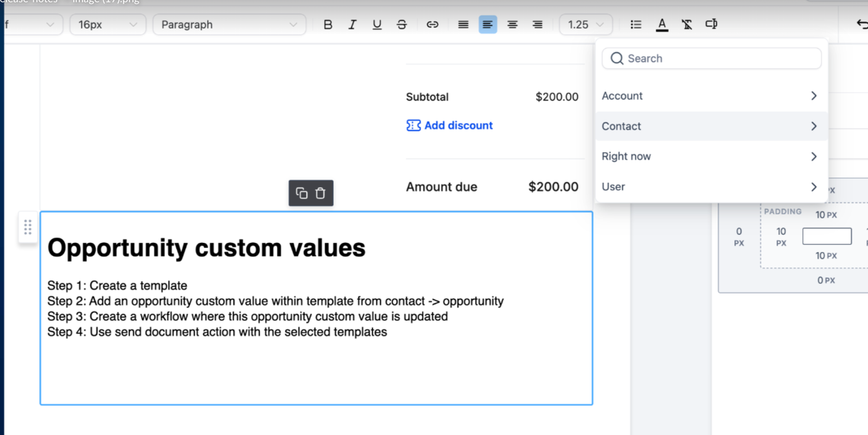868x435 pixels.
Task: Click the text color icon
Action: coord(662,24)
